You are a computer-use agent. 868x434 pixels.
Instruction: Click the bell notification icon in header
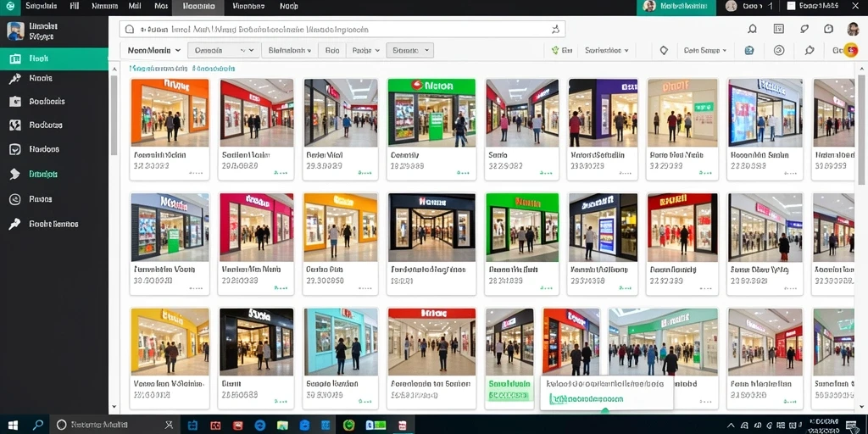pyautogui.click(x=753, y=29)
